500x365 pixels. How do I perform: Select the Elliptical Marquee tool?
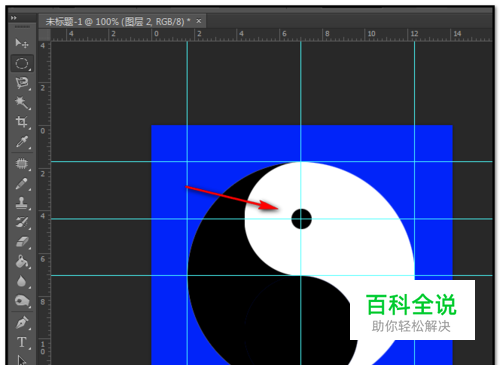tap(22, 63)
